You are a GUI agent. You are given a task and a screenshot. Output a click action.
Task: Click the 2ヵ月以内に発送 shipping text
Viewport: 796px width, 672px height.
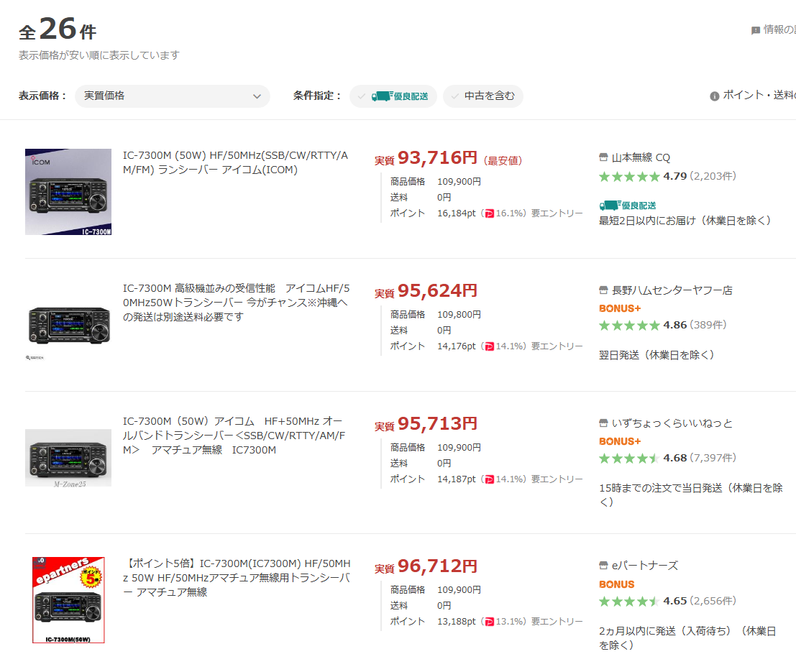pos(687,638)
